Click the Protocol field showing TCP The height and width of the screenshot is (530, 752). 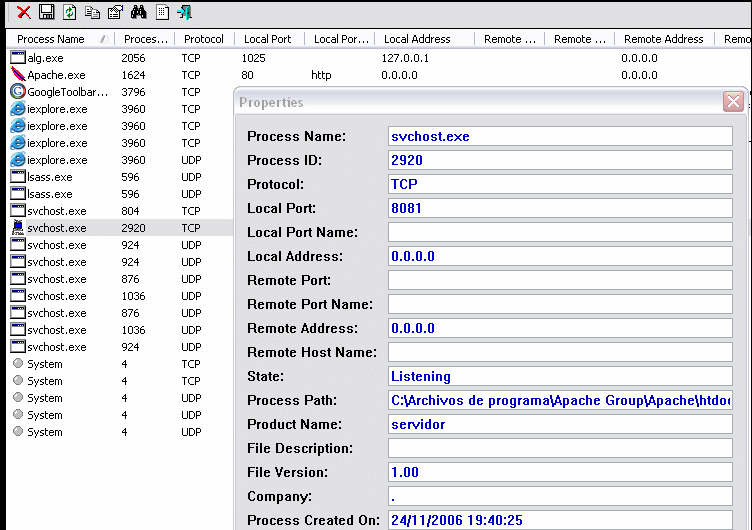(x=560, y=184)
